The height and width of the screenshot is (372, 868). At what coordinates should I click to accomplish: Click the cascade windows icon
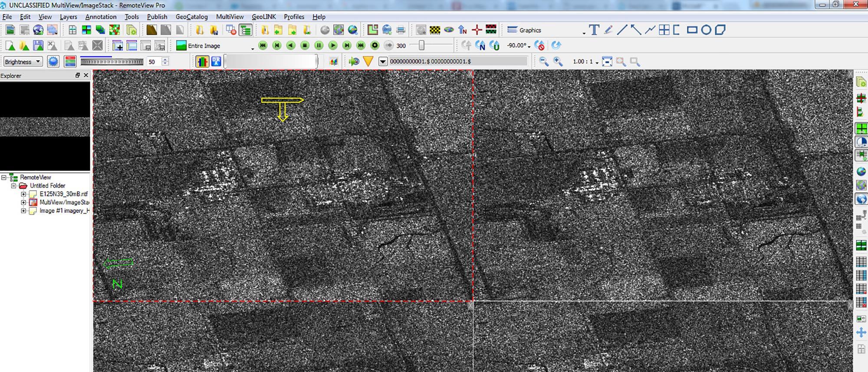[x=100, y=30]
